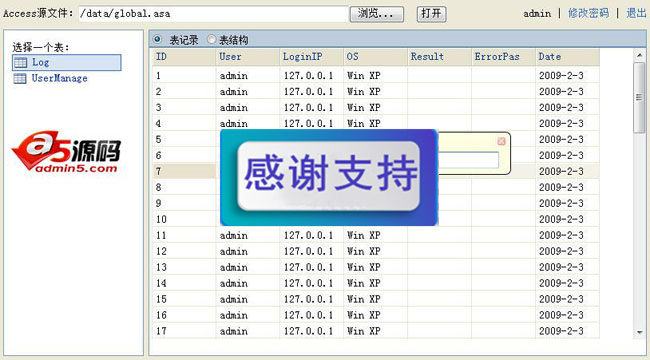Image resolution: width=650 pixels, height=360 pixels.
Task: Click the 退出 logout link
Action: 636,13
